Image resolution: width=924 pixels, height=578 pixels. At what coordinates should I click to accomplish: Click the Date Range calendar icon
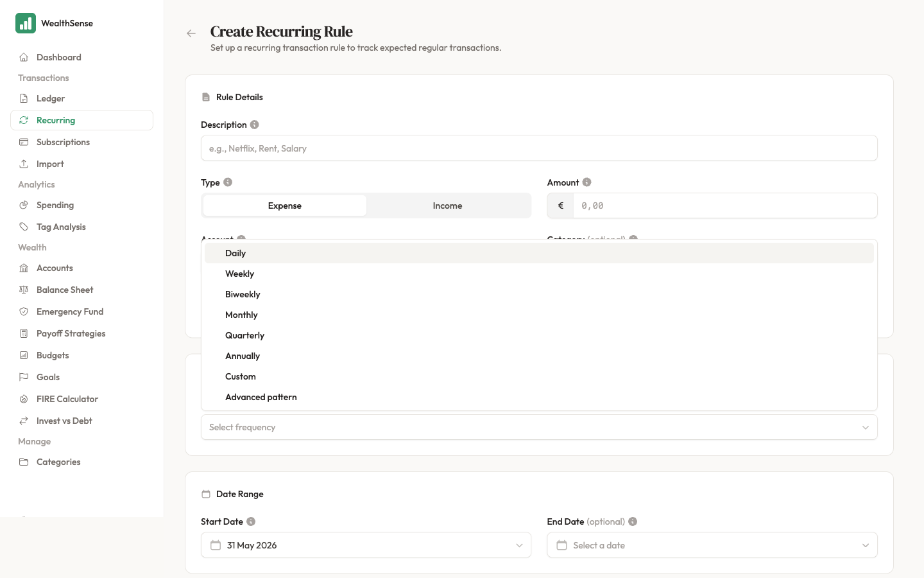point(206,494)
